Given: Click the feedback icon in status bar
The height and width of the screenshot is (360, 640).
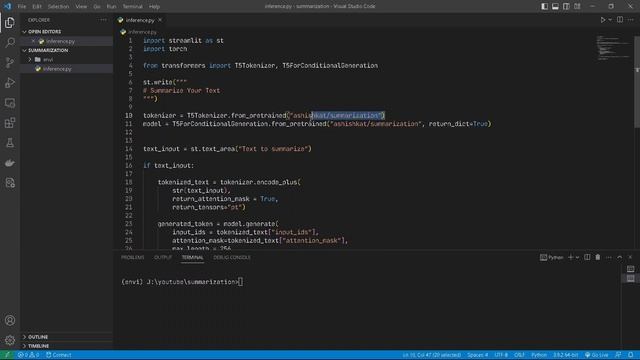Looking at the screenshot, I should click(618, 355).
